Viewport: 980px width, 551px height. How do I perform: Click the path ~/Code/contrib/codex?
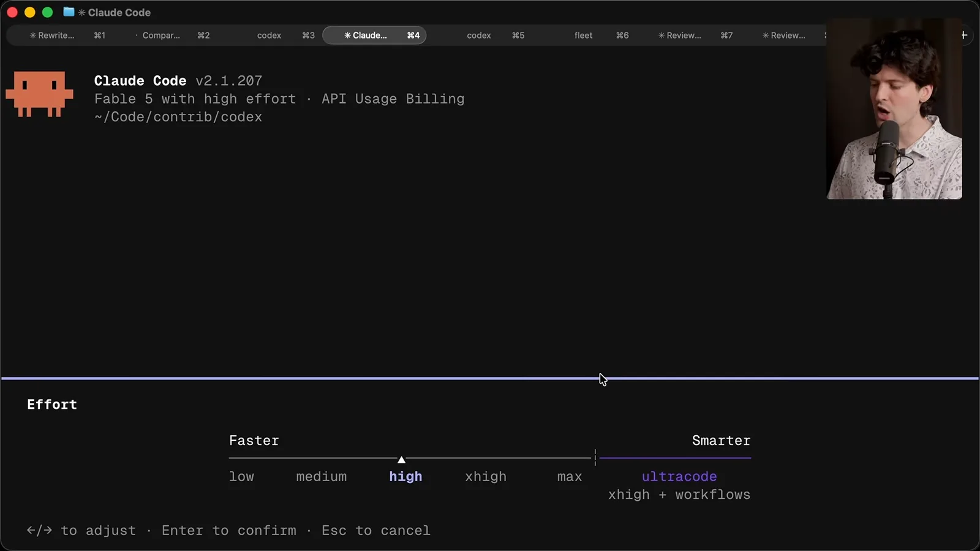[178, 117]
